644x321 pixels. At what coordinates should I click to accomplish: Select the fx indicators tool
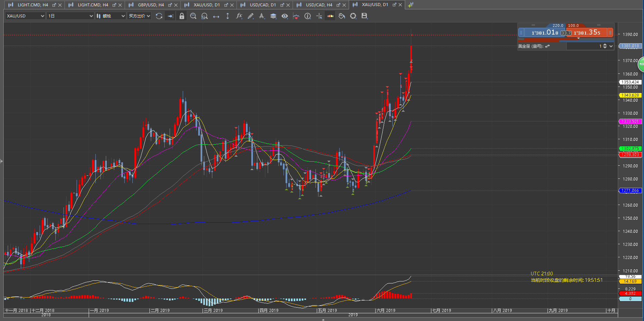(x=239, y=16)
